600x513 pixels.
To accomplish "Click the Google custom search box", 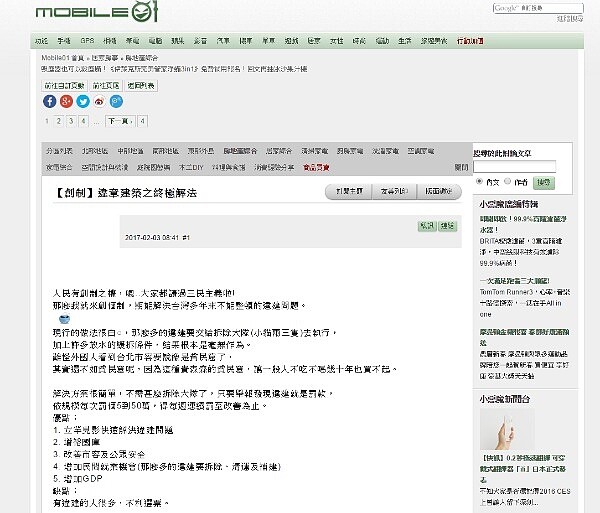I will click(x=538, y=8).
